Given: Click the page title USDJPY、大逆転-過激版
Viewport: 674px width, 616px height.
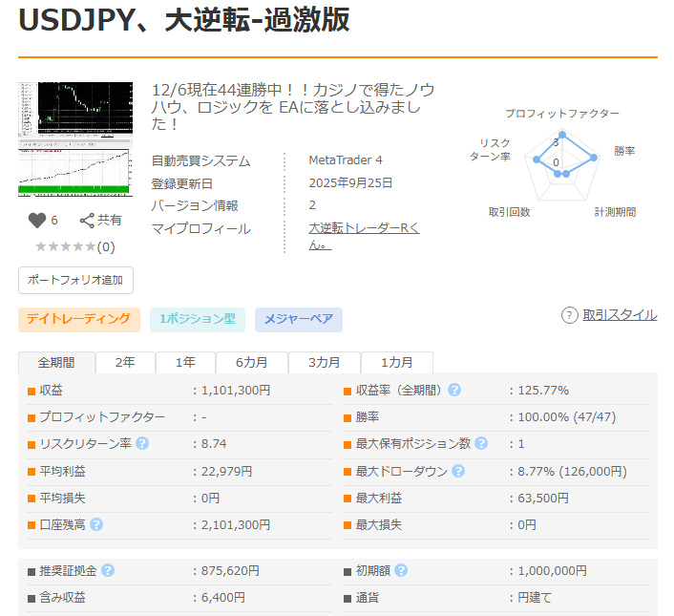Looking at the screenshot, I should (184, 20).
